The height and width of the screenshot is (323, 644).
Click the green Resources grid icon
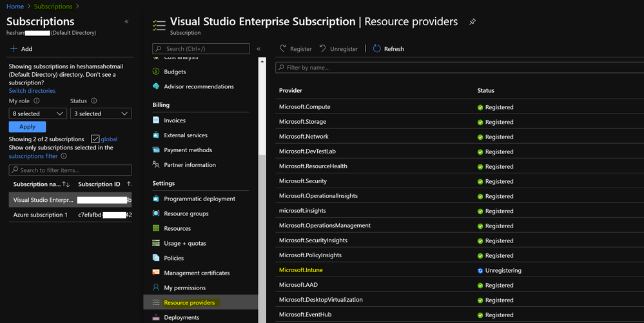(x=156, y=228)
